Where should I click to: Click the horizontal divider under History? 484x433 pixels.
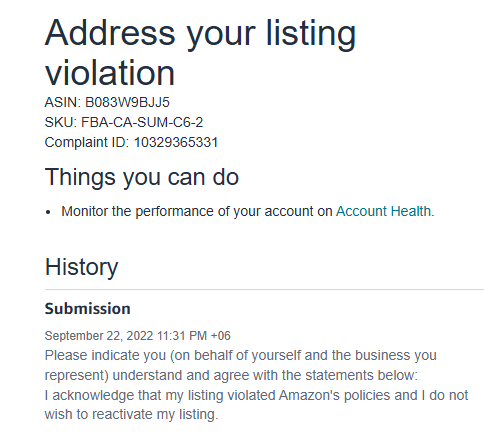point(264,289)
